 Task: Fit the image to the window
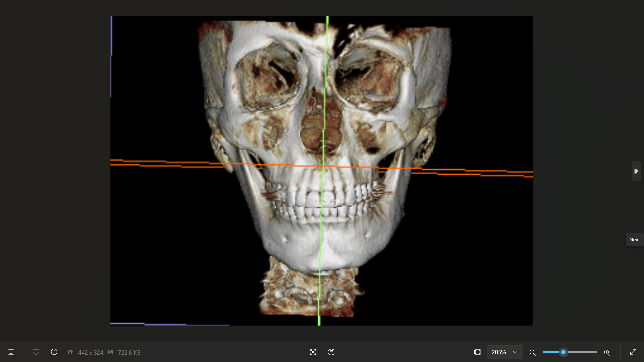coord(478,352)
